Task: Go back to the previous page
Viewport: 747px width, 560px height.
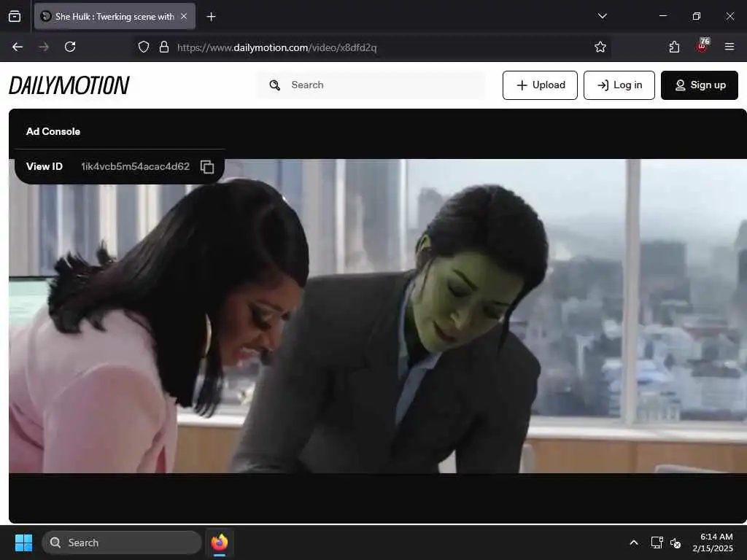Action: [x=18, y=47]
